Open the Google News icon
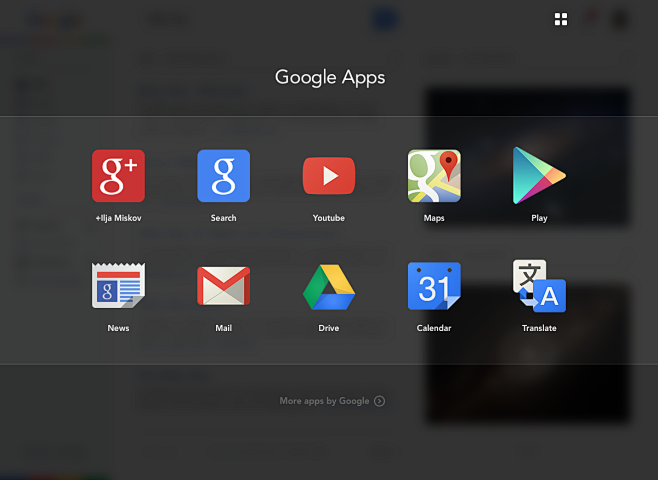This screenshot has width=658, height=480. click(118, 285)
